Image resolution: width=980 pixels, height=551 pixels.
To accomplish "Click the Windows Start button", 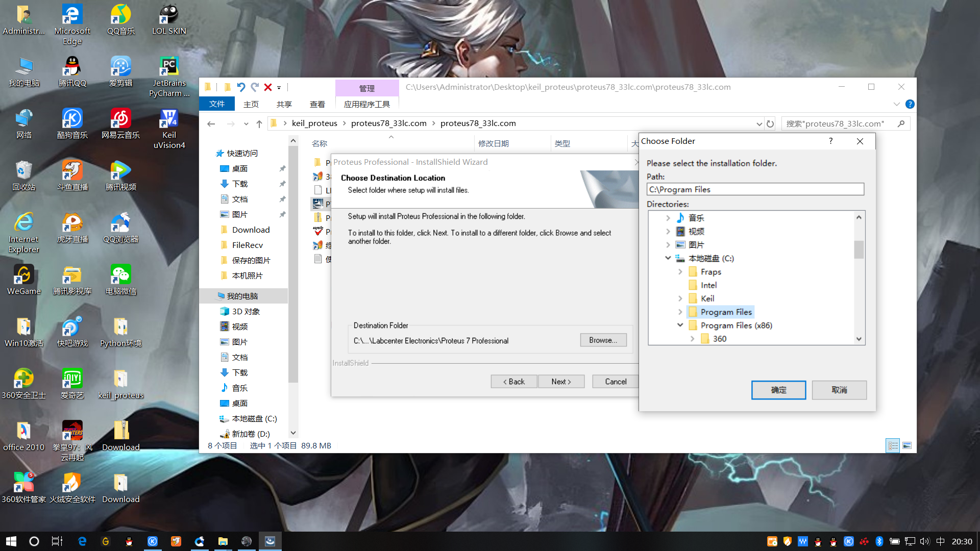I will pyautogui.click(x=11, y=541).
